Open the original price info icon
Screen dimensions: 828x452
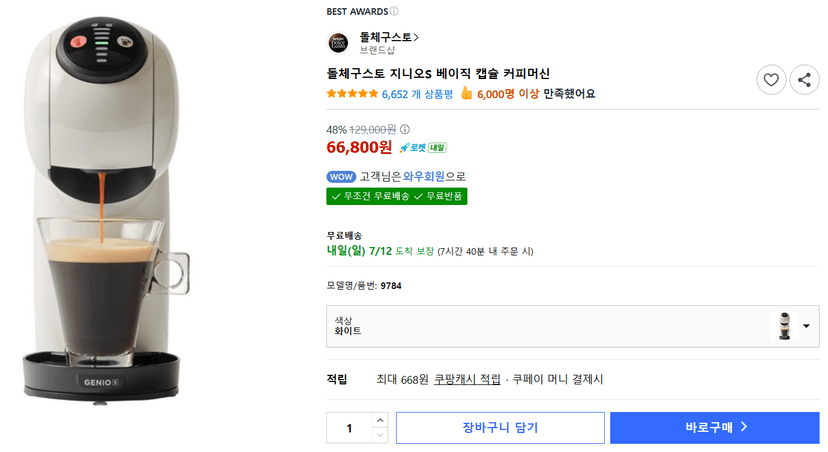[x=405, y=129]
